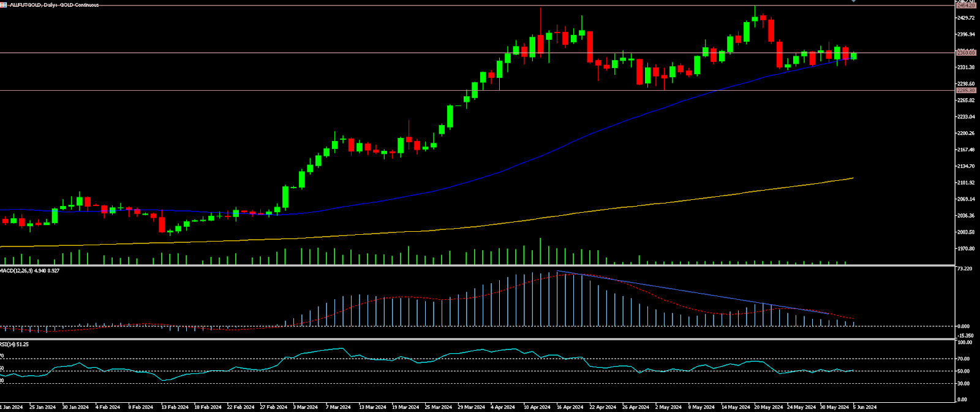Click the 8 Feb 2024 date label
This screenshot has height=412, width=980.
click(x=141, y=407)
